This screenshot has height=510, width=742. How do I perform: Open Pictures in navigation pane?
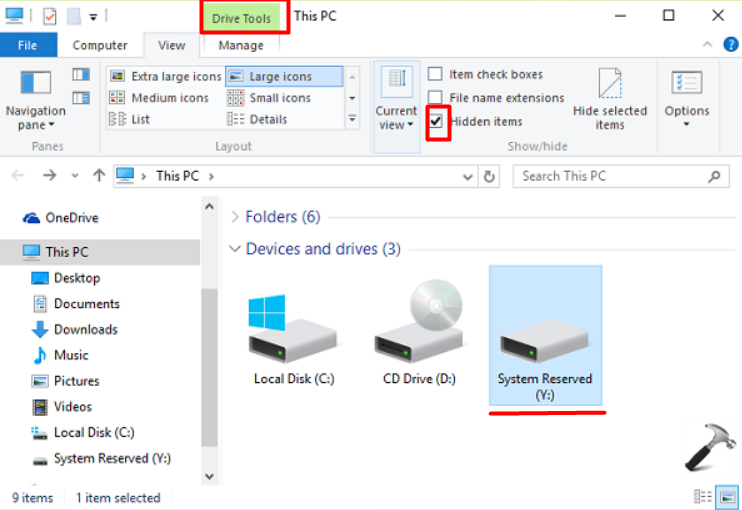point(66,381)
